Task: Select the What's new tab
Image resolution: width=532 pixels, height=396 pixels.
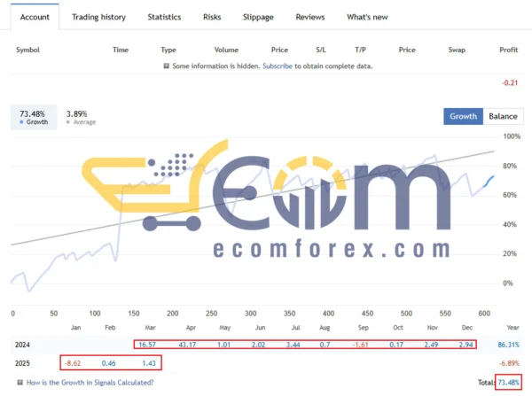Action: pyautogui.click(x=367, y=17)
